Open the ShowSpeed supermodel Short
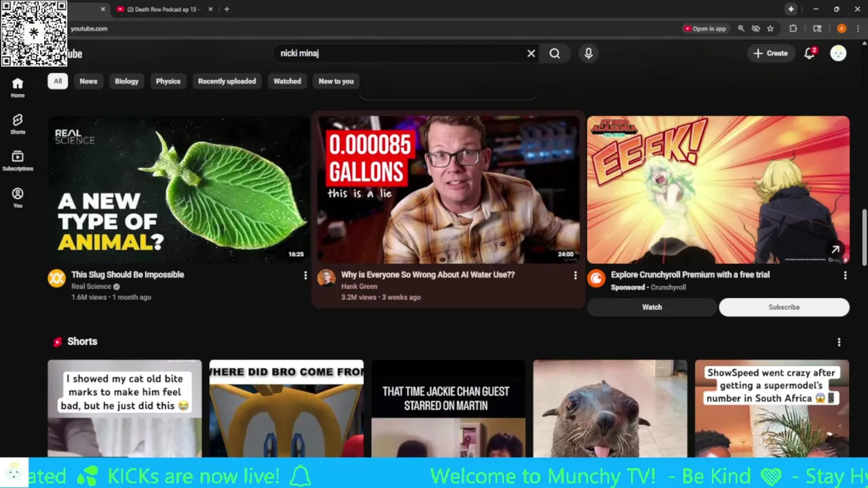This screenshot has width=868, height=488. (772, 409)
